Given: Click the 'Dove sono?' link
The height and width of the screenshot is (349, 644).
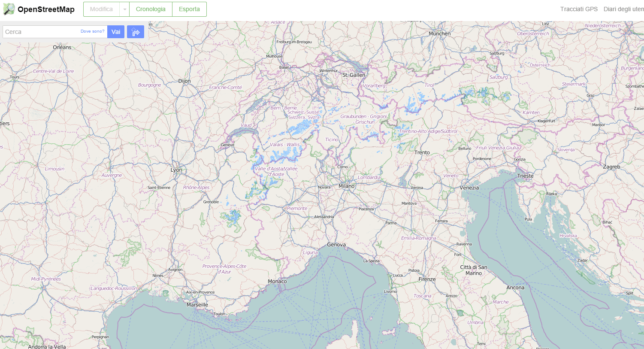Looking at the screenshot, I should [92, 31].
